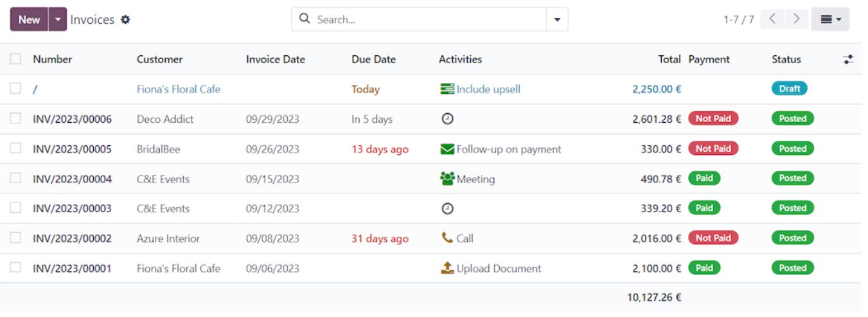This screenshot has width=868, height=317.
Task: Click the Meeting people icon
Action: (447, 179)
